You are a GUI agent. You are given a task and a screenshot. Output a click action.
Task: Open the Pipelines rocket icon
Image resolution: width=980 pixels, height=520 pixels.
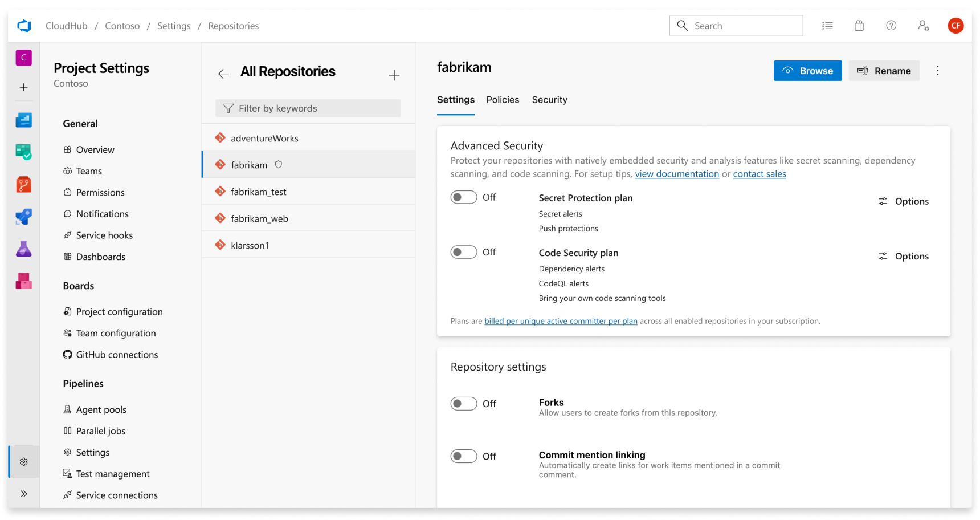(x=23, y=217)
